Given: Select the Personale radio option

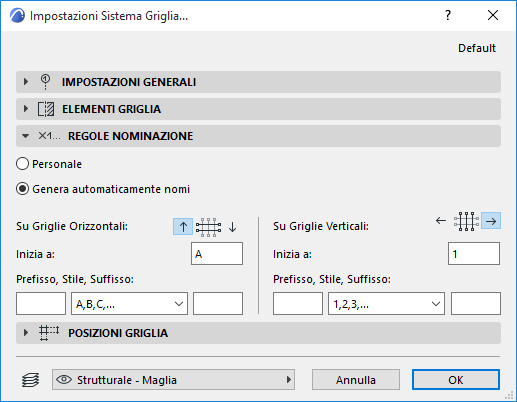Looking at the screenshot, I should 49,164.
